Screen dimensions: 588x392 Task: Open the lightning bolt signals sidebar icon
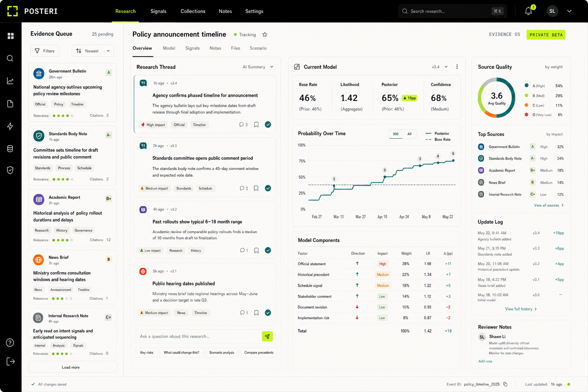(x=10, y=126)
